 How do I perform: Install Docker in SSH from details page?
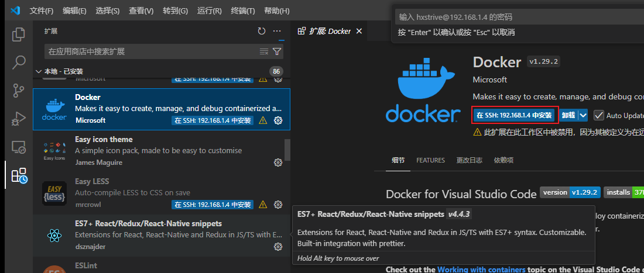pos(515,115)
